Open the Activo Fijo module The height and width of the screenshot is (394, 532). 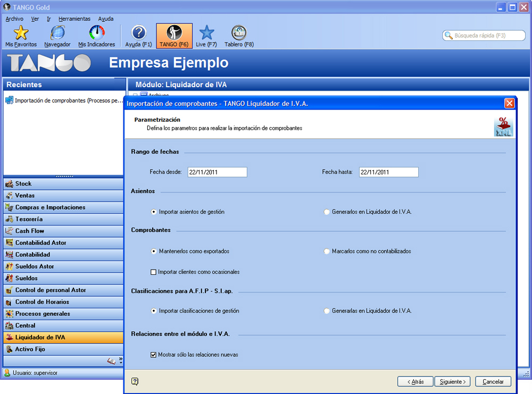[x=63, y=349]
